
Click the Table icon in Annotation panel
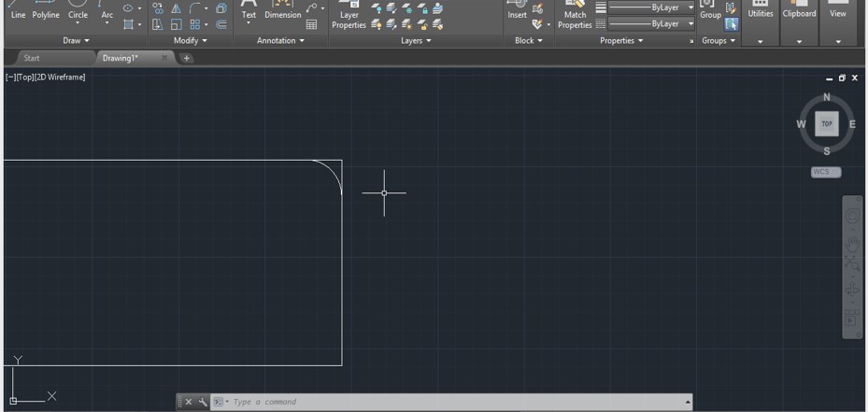311,24
